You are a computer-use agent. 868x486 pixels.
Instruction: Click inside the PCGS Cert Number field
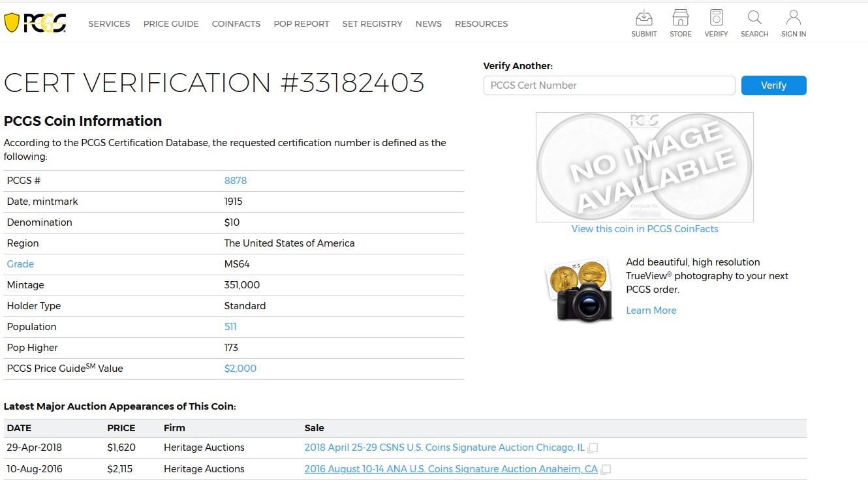pos(609,85)
